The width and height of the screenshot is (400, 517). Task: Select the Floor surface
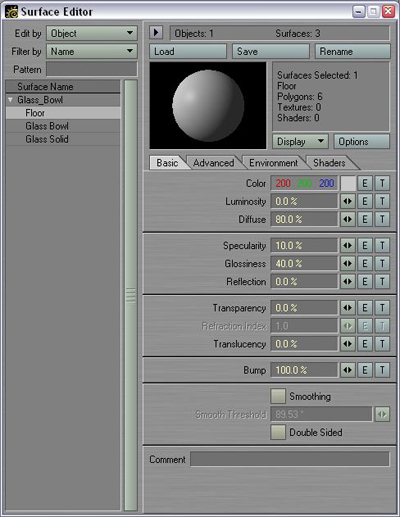pyautogui.click(x=63, y=113)
